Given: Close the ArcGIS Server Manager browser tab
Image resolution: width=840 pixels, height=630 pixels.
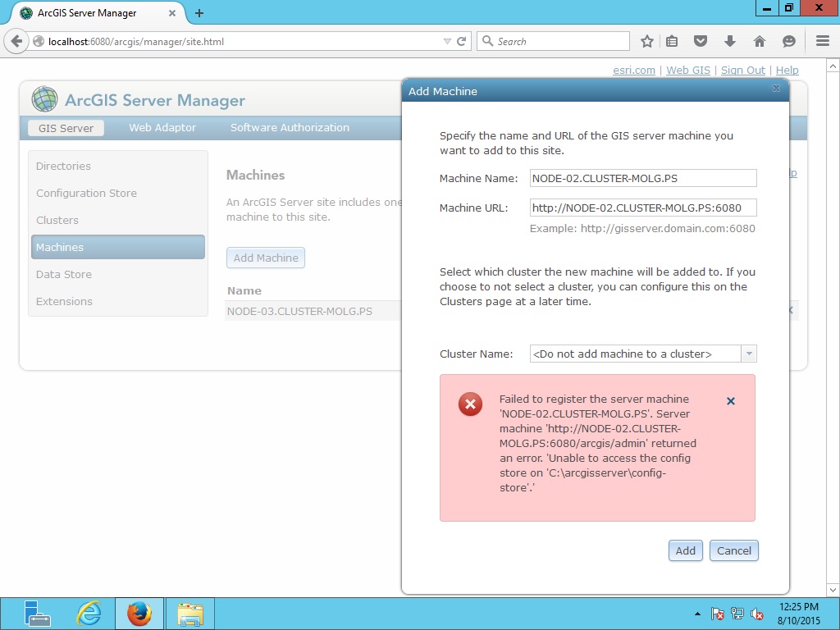Looking at the screenshot, I should point(172,13).
